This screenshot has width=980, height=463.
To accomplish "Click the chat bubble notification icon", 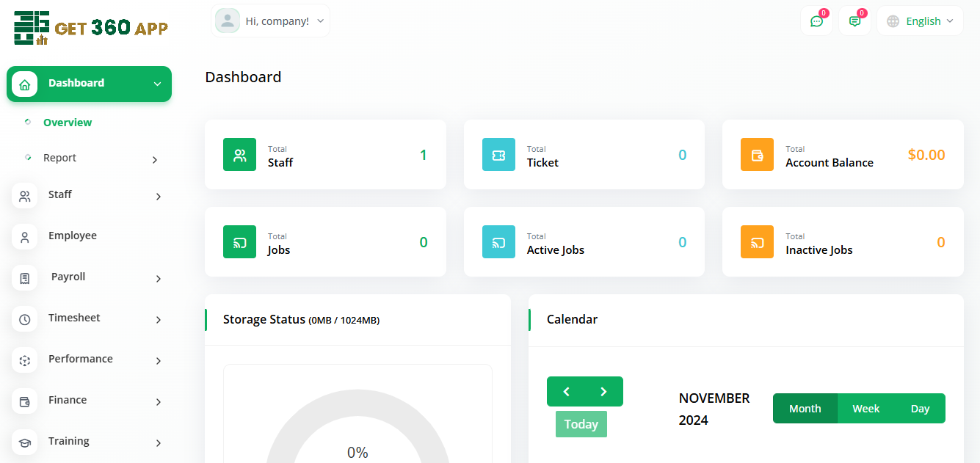I will coord(816,21).
